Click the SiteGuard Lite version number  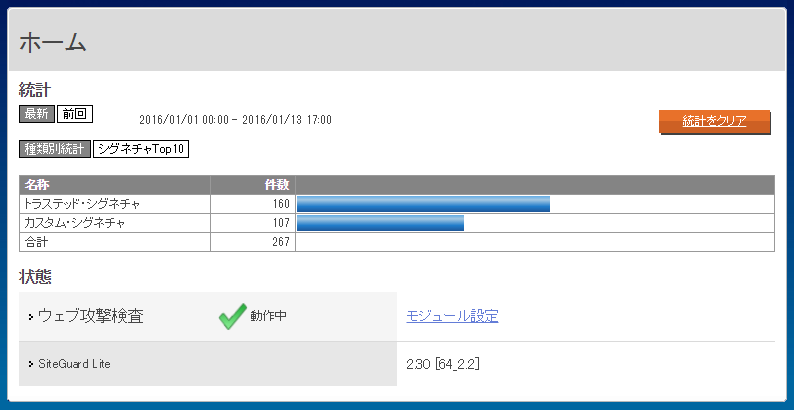click(x=444, y=363)
